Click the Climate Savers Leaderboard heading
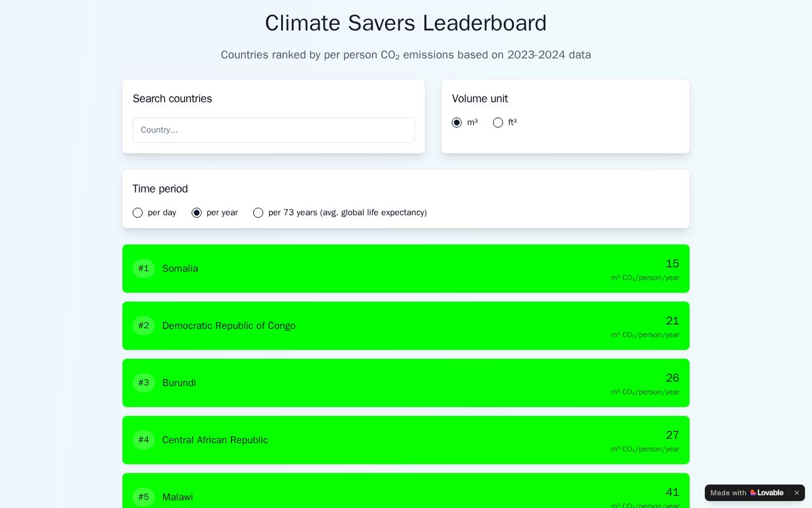This screenshot has height=508, width=812. pyautogui.click(x=406, y=23)
